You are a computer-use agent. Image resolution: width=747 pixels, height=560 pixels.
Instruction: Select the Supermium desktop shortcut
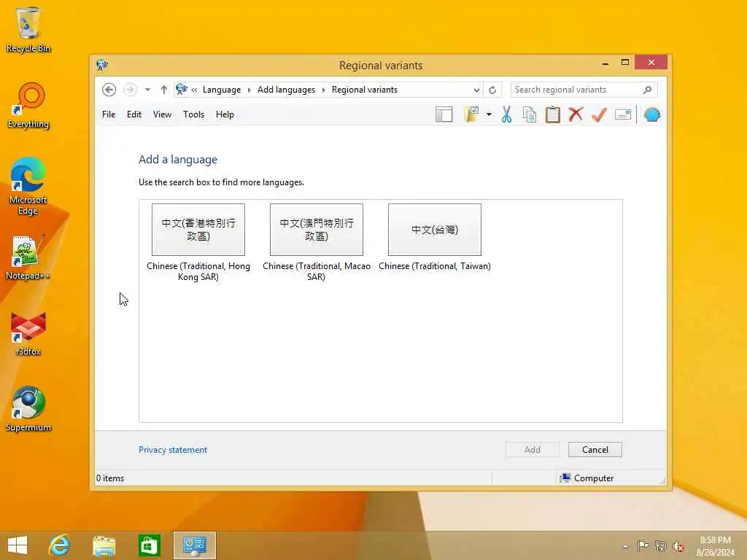[x=28, y=408]
